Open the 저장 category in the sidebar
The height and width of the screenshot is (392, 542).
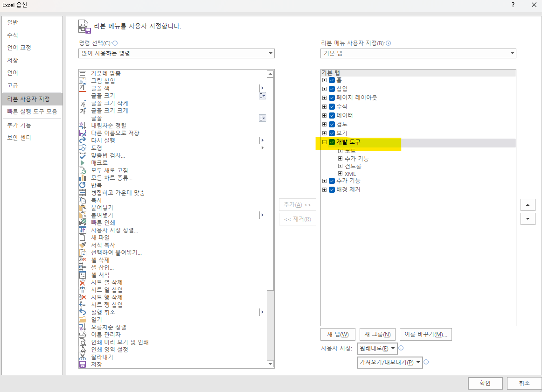coord(32,60)
